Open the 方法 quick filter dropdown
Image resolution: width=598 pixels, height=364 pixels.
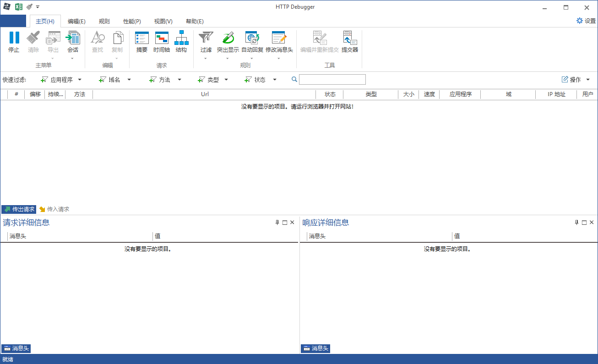tap(165, 80)
